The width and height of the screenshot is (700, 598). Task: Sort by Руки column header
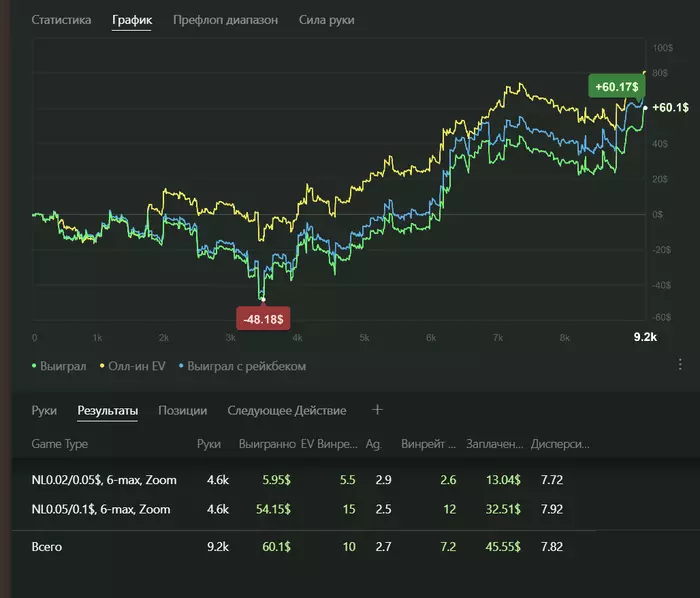(209, 444)
